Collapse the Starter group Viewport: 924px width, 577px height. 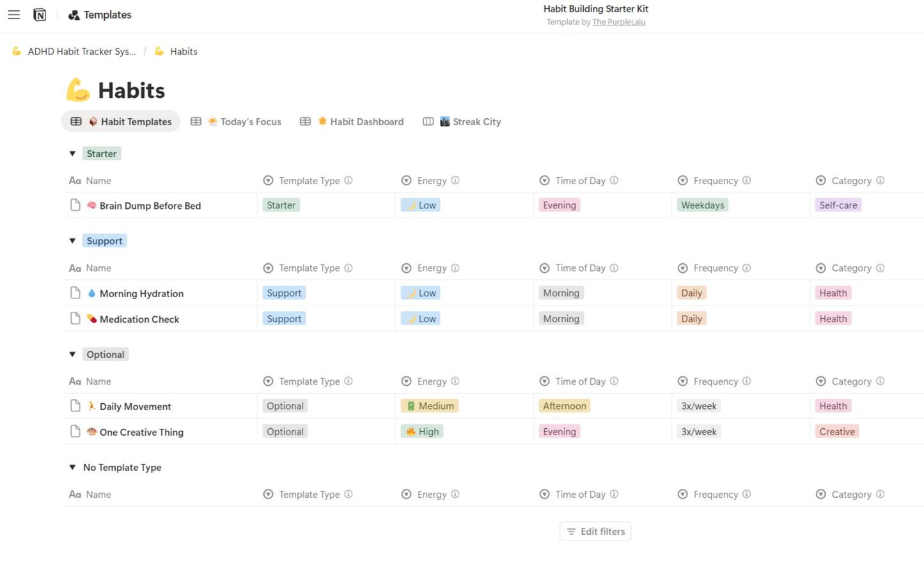[x=72, y=153]
